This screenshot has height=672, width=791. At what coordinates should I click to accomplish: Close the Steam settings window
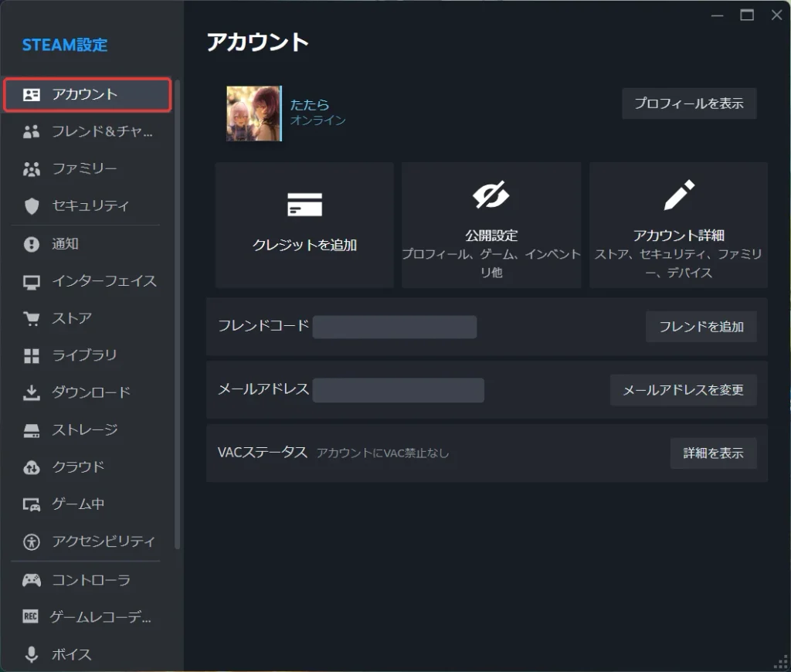pos(776,15)
